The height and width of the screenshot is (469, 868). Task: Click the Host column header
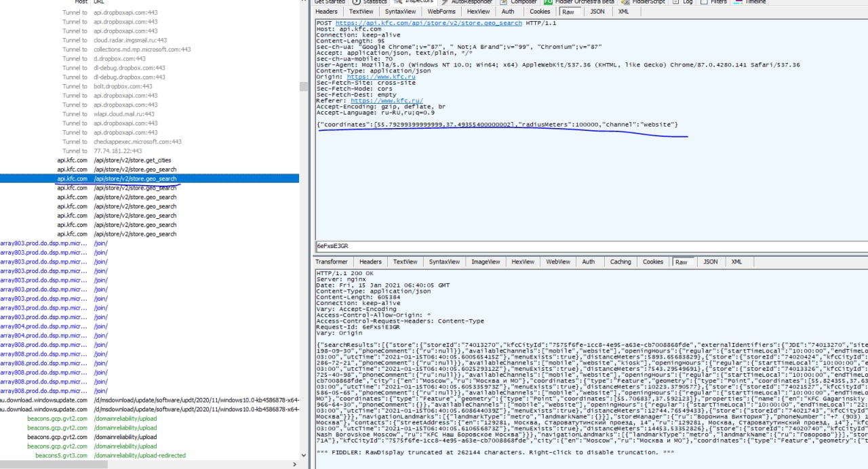[x=81, y=2]
